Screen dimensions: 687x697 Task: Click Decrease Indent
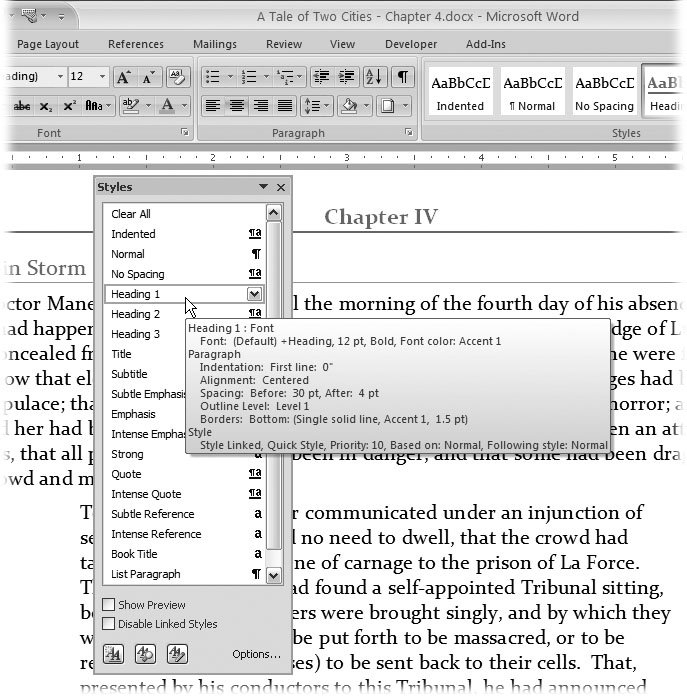[x=321, y=77]
